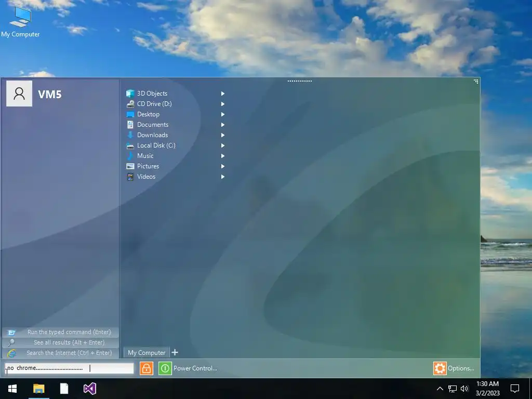This screenshot has width=532, height=399.
Task: Select the My Computer tab
Action: [x=147, y=353]
